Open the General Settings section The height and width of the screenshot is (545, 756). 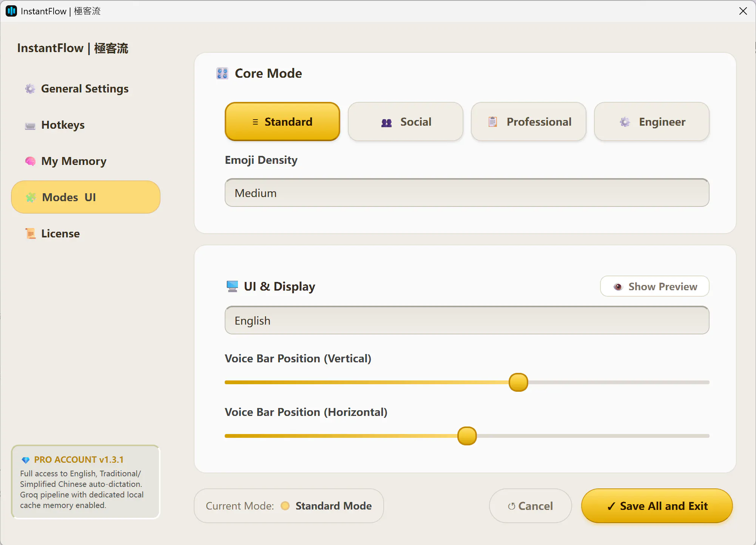tap(86, 89)
